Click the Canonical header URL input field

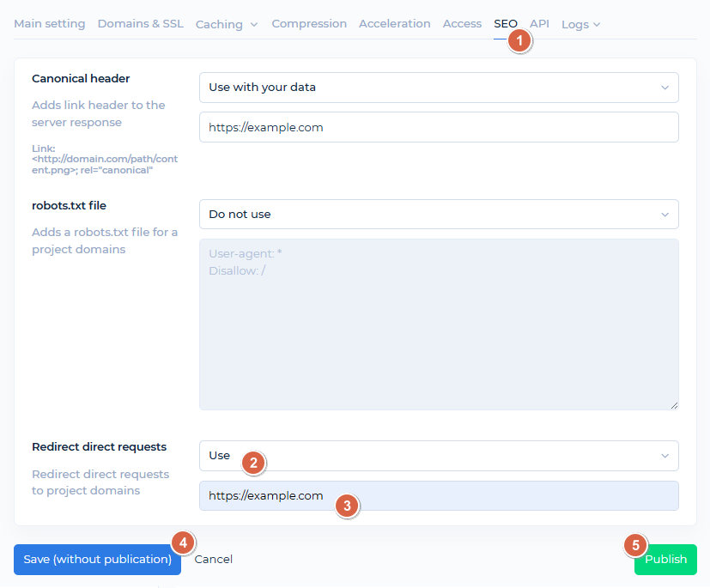[x=438, y=127]
